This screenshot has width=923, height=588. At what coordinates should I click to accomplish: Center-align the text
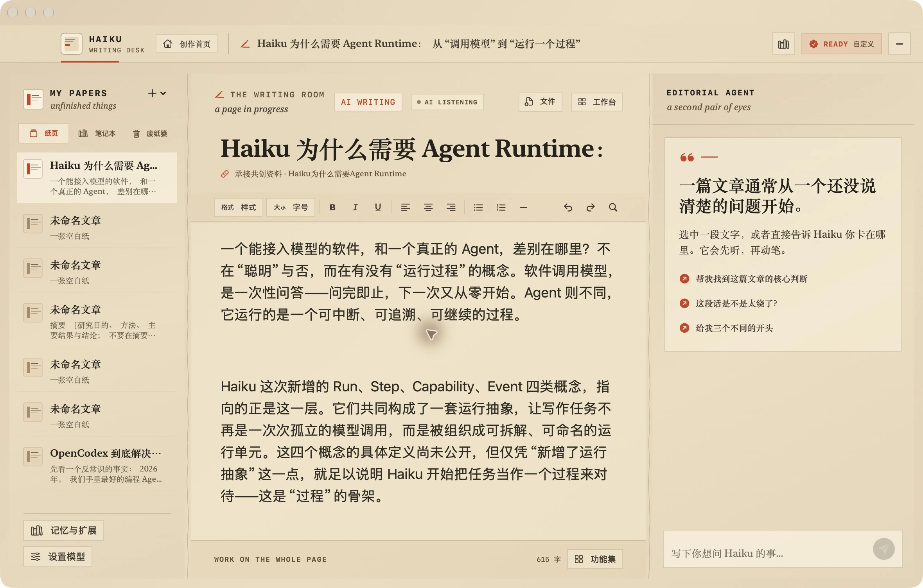click(428, 207)
